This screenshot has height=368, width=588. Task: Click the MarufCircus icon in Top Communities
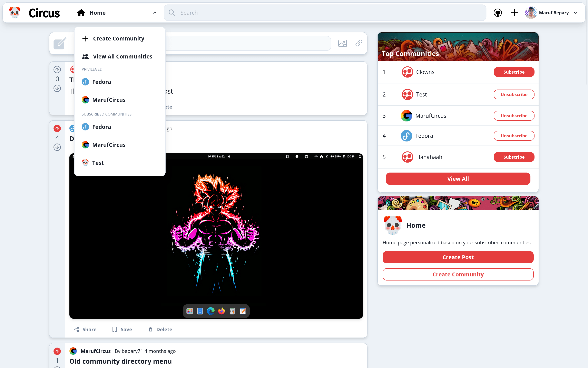click(x=406, y=116)
